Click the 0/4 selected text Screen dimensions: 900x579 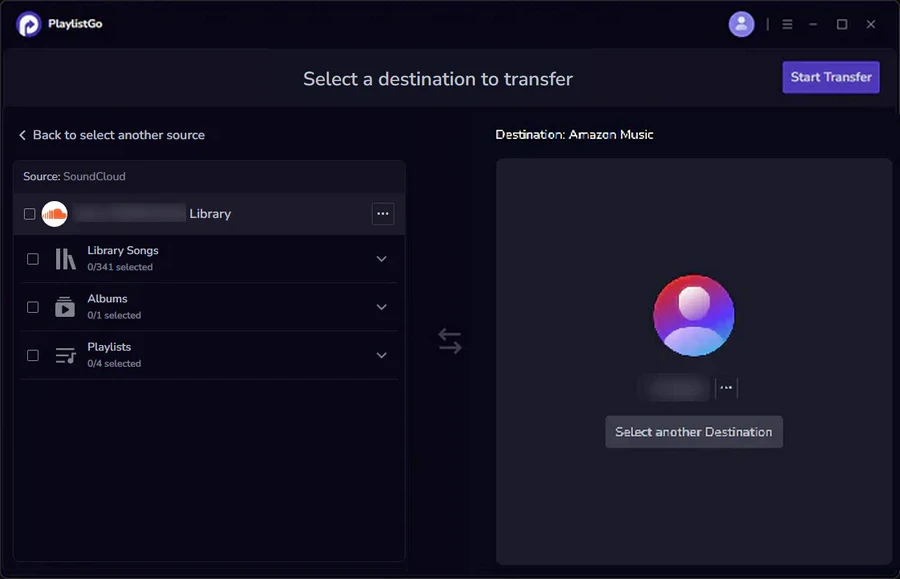tap(114, 363)
